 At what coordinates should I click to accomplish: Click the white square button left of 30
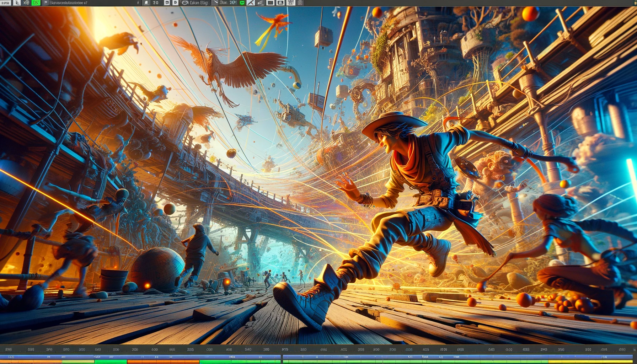(146, 2)
